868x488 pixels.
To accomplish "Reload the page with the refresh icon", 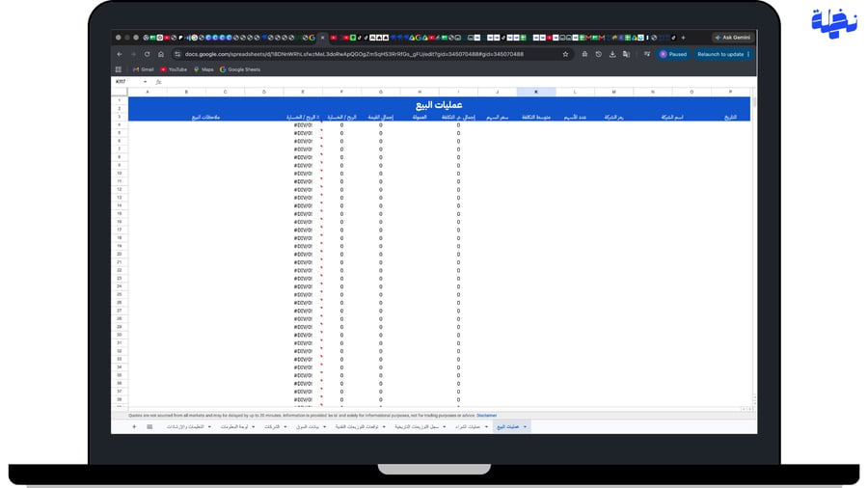I will point(148,54).
